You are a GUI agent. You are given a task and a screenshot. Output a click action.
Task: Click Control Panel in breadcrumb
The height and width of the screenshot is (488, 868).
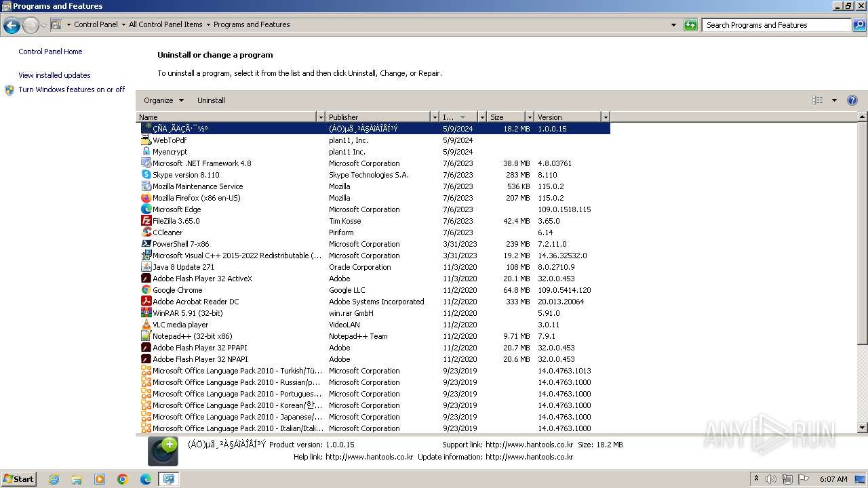96,24
